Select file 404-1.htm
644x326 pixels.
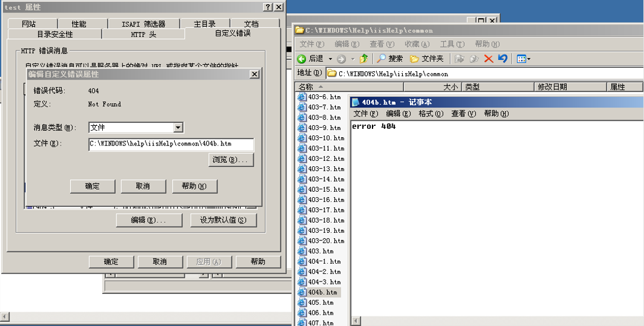pos(320,261)
